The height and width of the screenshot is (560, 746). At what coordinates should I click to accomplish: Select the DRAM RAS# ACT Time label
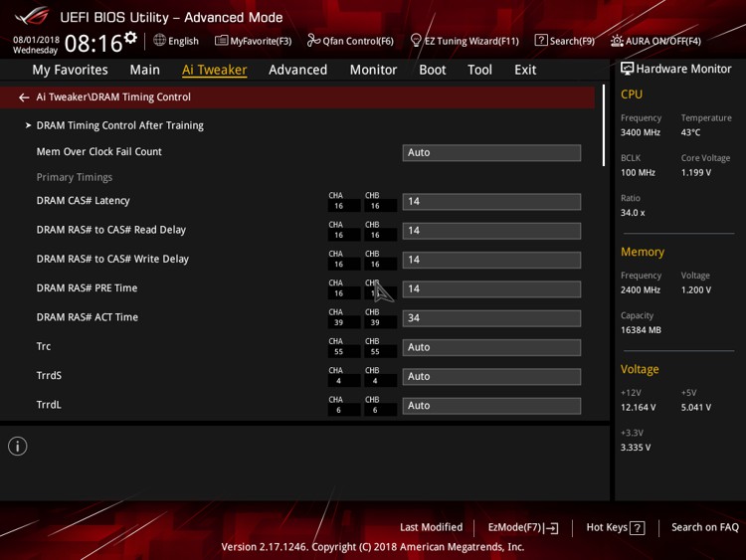pos(88,317)
